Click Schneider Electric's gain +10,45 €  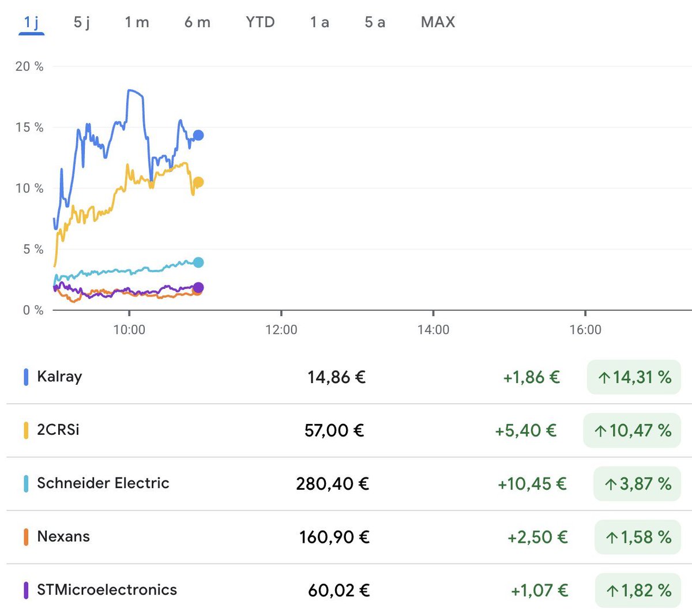coord(532,483)
